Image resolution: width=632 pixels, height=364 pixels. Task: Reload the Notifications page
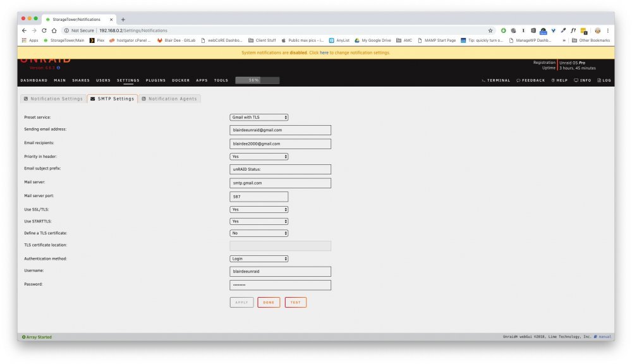(x=44, y=30)
